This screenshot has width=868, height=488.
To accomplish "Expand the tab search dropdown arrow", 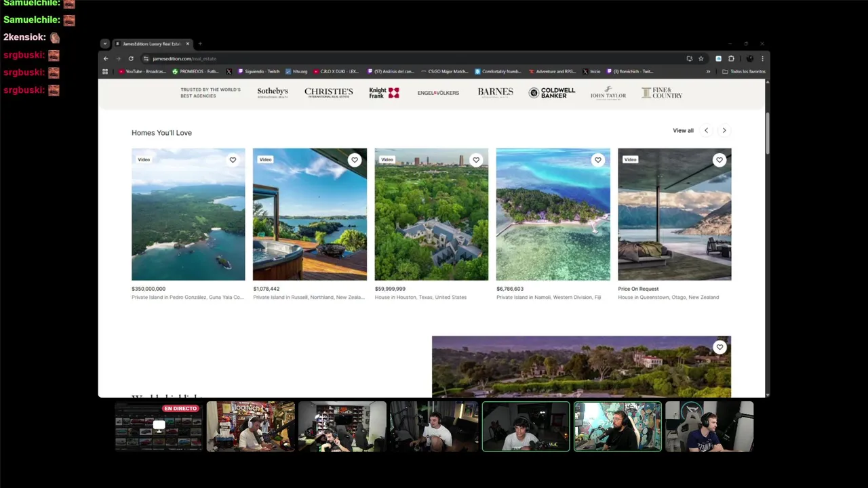I will pyautogui.click(x=104, y=44).
